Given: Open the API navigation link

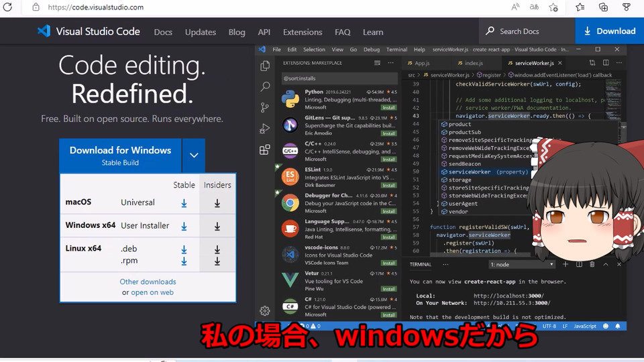Looking at the screenshot, I should 264,32.
